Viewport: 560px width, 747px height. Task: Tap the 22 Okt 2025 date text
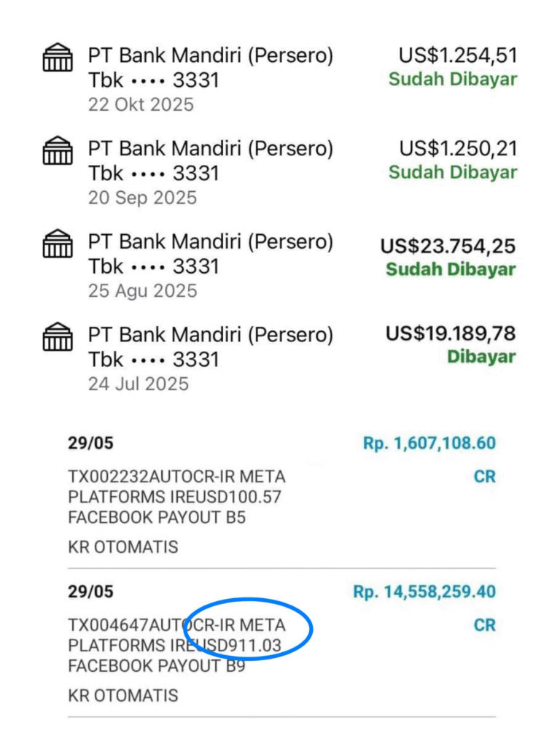click(141, 104)
